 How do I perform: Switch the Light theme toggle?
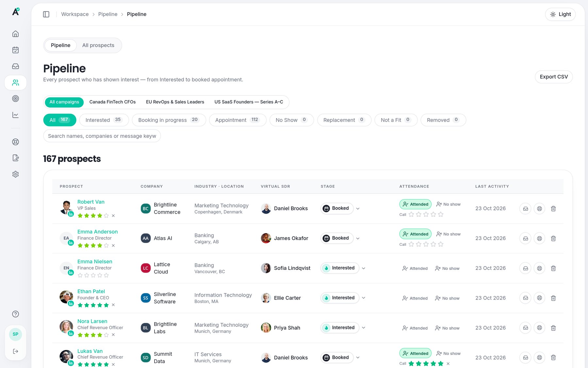(560, 14)
